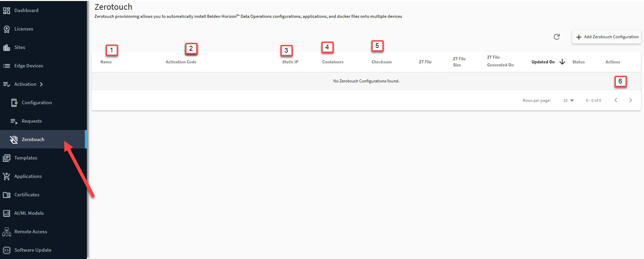The image size is (644, 259).
Task: Toggle the Updated On sort arrow
Action: [x=562, y=62]
